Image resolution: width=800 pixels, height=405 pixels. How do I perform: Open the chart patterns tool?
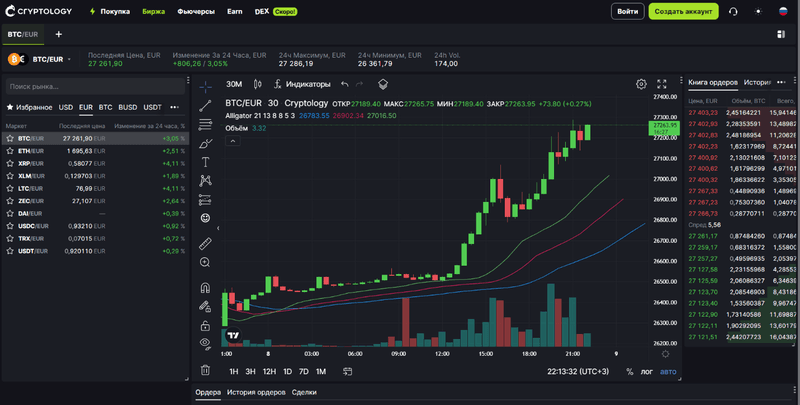coord(205,181)
